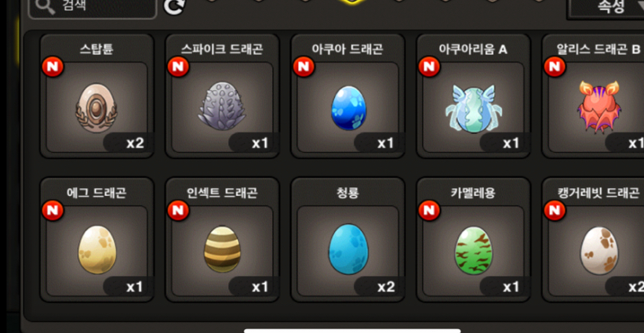Select the 스파이크 드래곤 gray spiked egg
Image resolution: width=644 pixels, height=333 pixels.
222,106
